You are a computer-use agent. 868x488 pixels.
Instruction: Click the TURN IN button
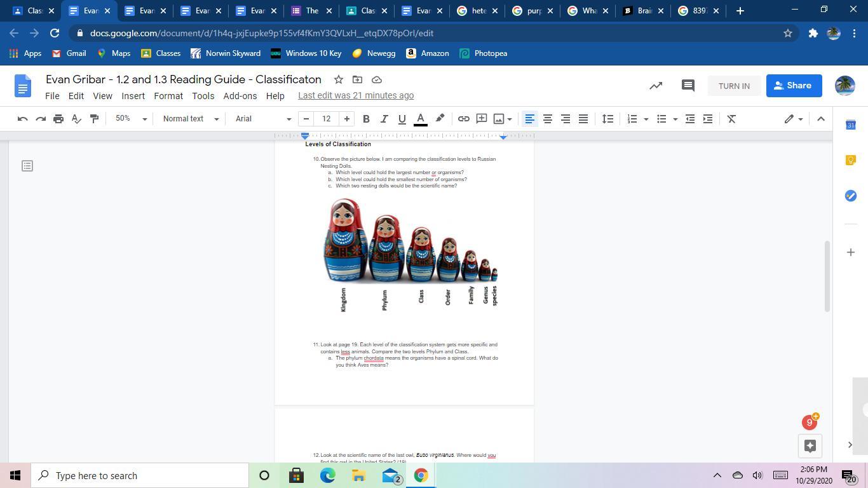[734, 86]
